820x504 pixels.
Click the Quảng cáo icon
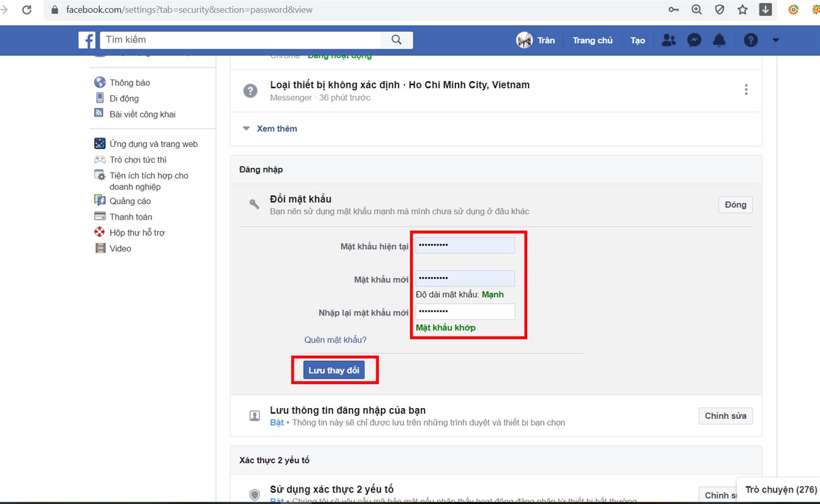tap(100, 200)
